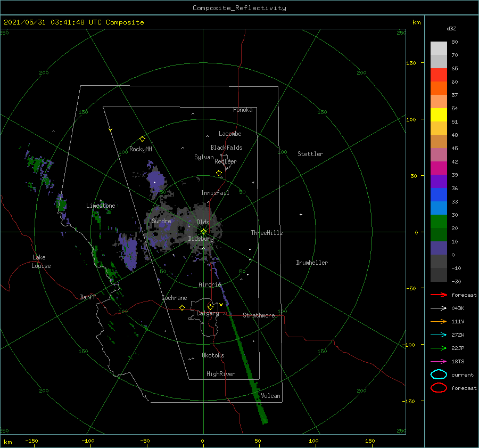The image size is (479, 448).
Task: Click the km unit label at top right
Action: tap(416, 22)
